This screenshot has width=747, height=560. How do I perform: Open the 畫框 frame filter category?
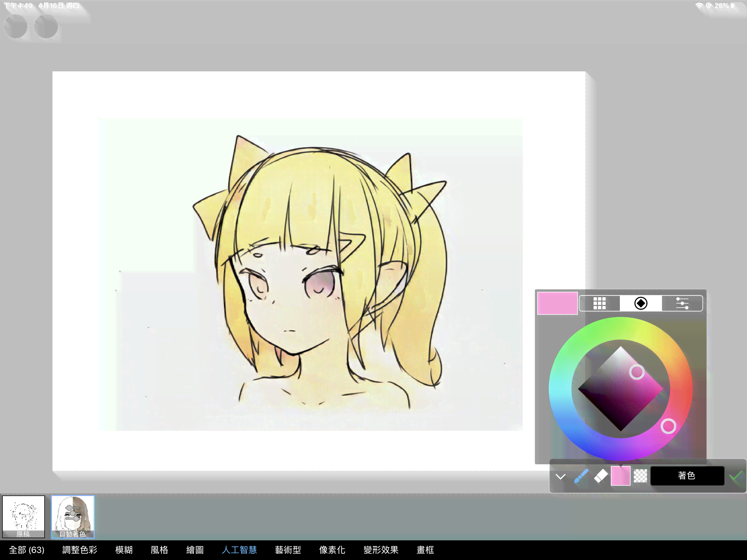[x=425, y=550]
